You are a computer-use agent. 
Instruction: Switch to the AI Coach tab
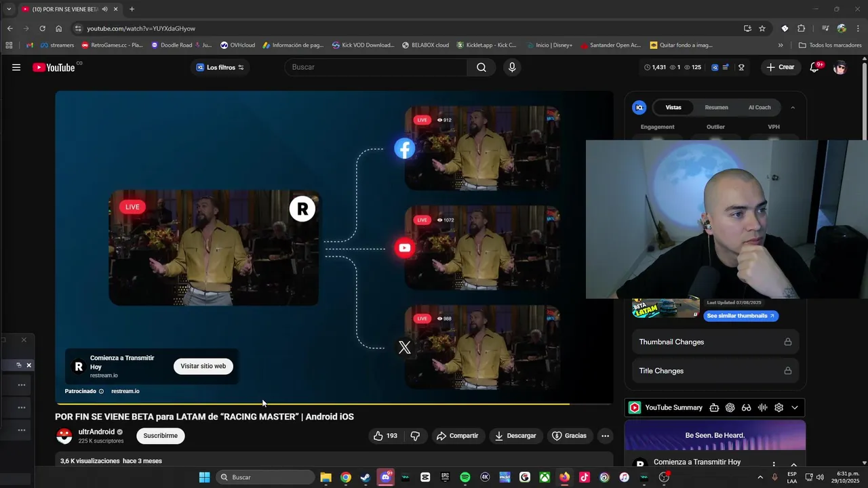click(759, 107)
